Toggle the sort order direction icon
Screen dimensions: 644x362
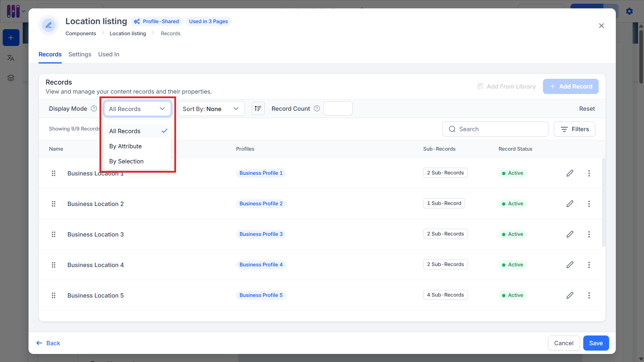coord(258,108)
